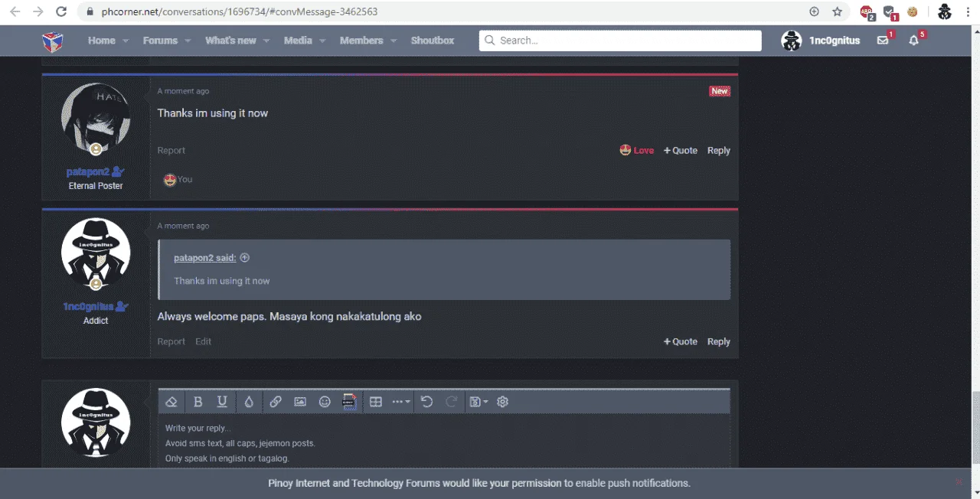Open the Chrome profile avatar
980x499 pixels.
click(945, 11)
